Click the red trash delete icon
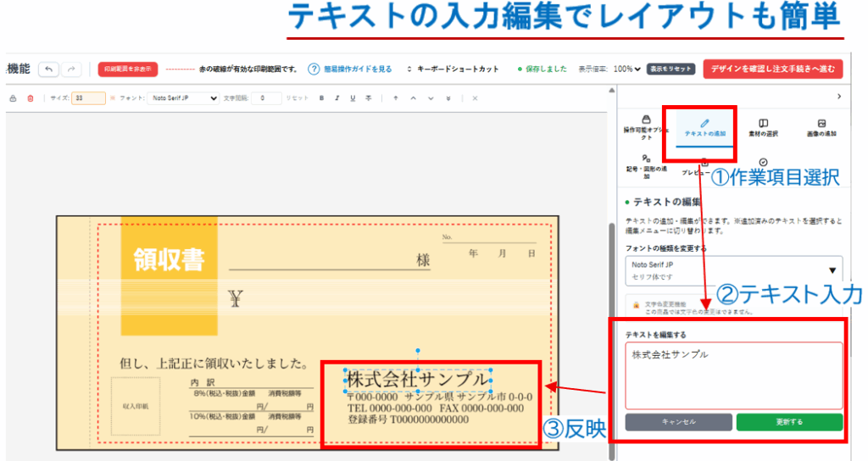868x461 pixels. click(31, 98)
